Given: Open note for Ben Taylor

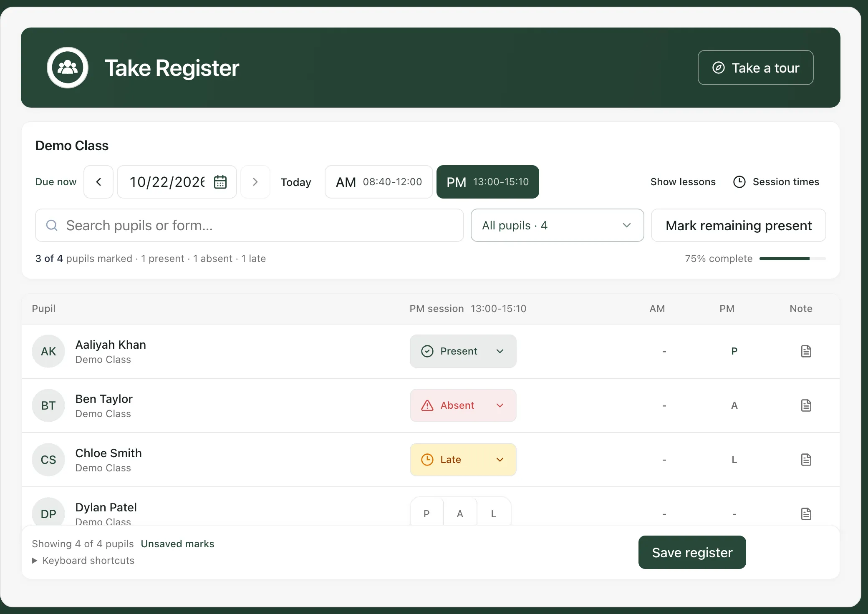Looking at the screenshot, I should coord(806,405).
